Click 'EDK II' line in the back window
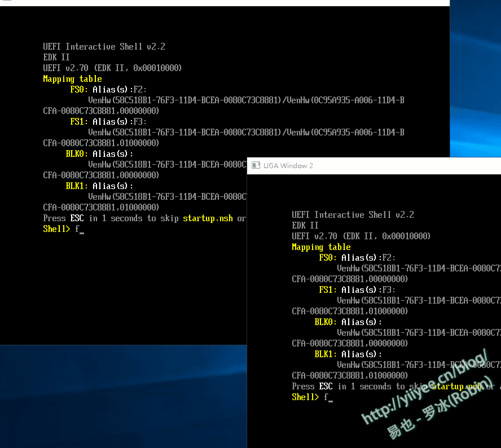This screenshot has height=448, width=501. click(56, 57)
